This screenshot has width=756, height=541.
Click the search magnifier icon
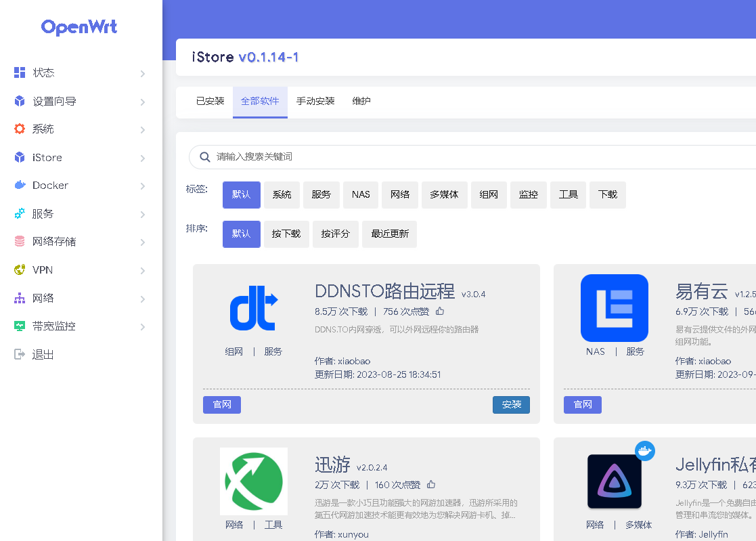(204, 157)
